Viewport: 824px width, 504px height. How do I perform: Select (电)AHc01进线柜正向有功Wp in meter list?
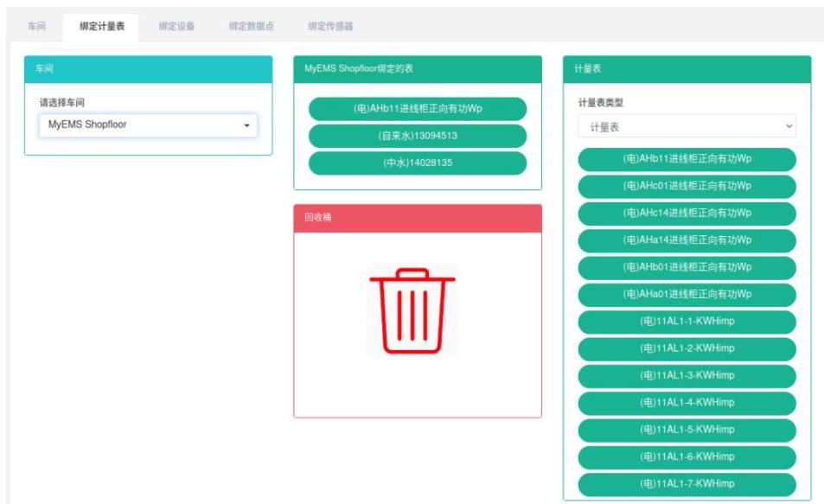[687, 186]
